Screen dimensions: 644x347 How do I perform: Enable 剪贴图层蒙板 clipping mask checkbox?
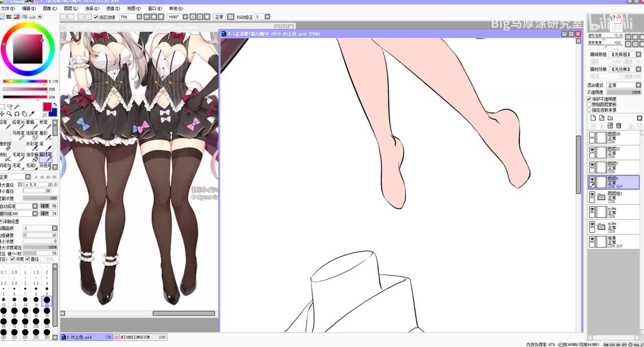tap(589, 105)
